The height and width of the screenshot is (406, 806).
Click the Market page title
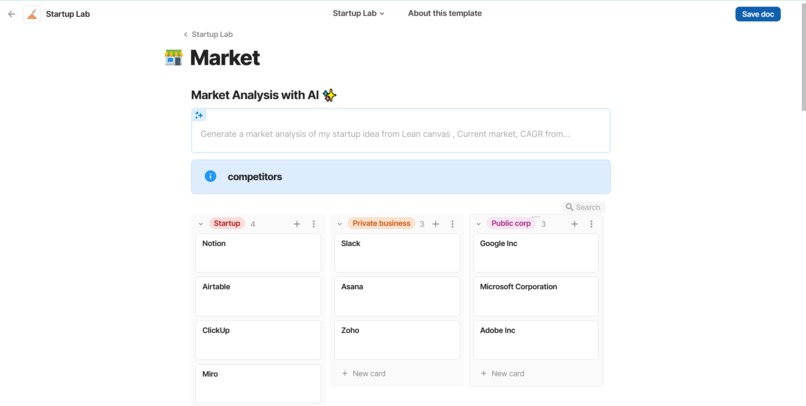click(x=225, y=58)
